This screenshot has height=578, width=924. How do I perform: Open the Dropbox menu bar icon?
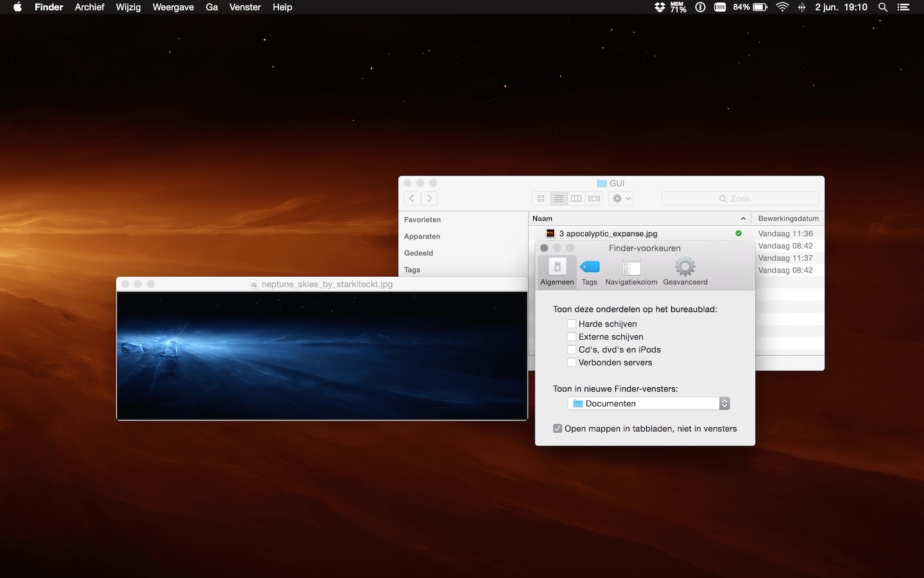(660, 7)
